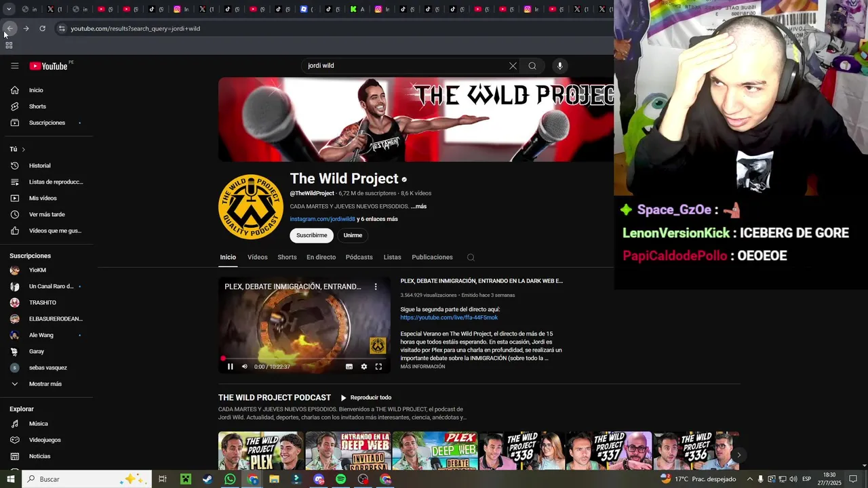Start voice search with microphone
Image resolution: width=868 pixels, height=488 pixels.
pos(559,66)
